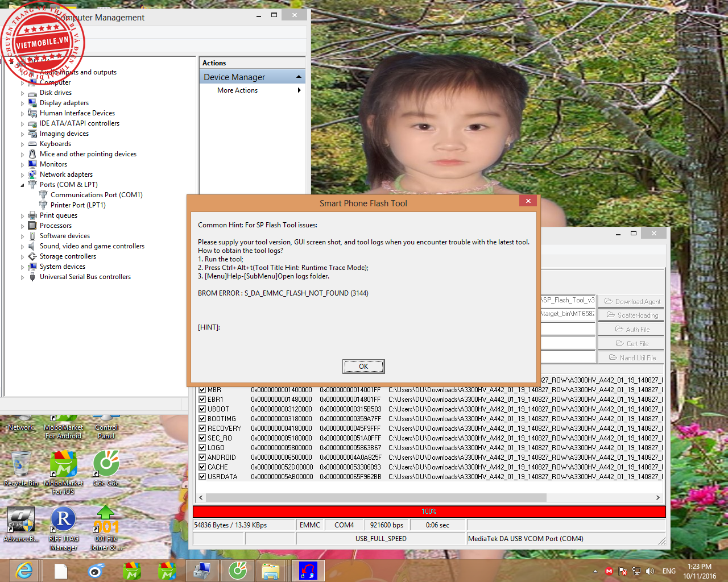Screen dimensions: 728x582
Task: Expand the IDE ATA/ATAPI controllers node
Action: [x=23, y=124]
